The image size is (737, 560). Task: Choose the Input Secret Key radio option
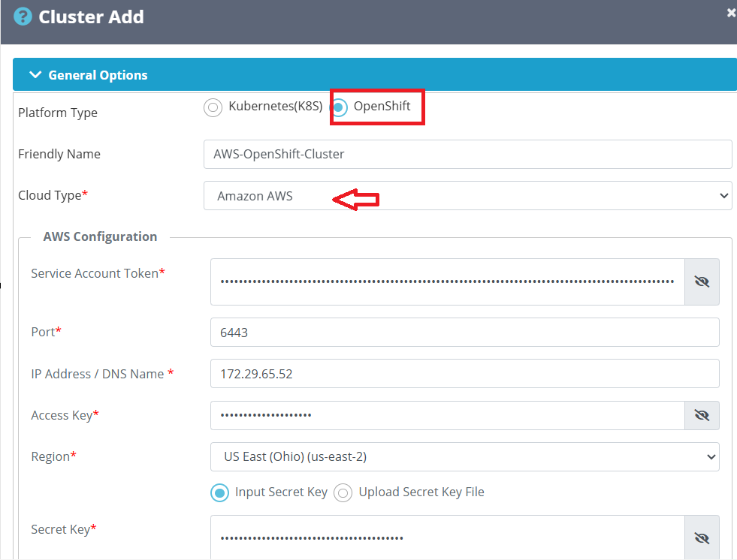pyautogui.click(x=219, y=493)
